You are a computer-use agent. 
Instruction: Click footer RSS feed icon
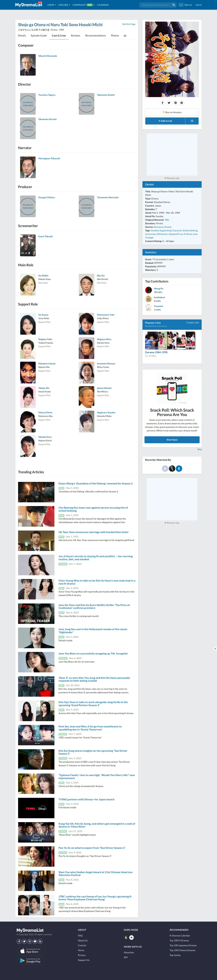(40, 941)
